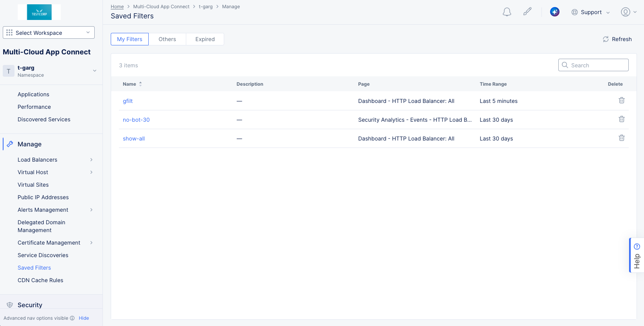Click the info icon beside Advanced nav options
644x326 pixels.
point(72,318)
